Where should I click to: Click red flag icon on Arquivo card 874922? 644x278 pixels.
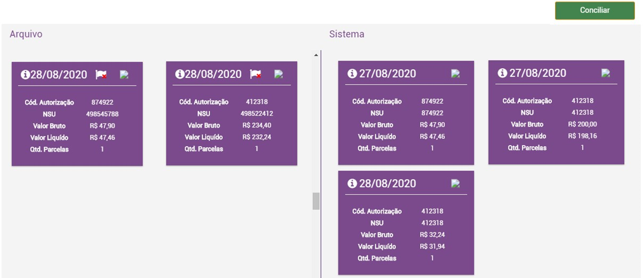[x=101, y=75]
